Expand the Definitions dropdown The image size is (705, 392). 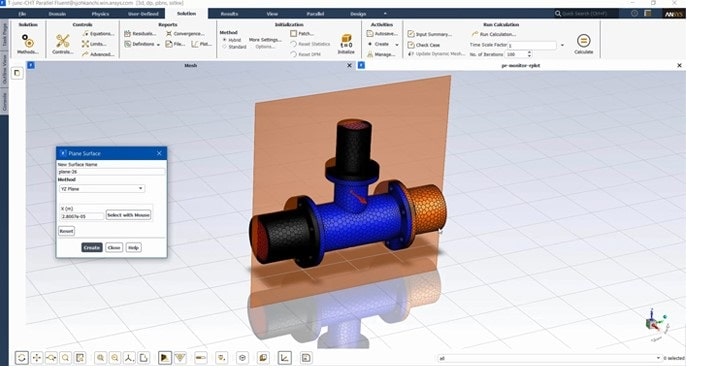click(158, 45)
